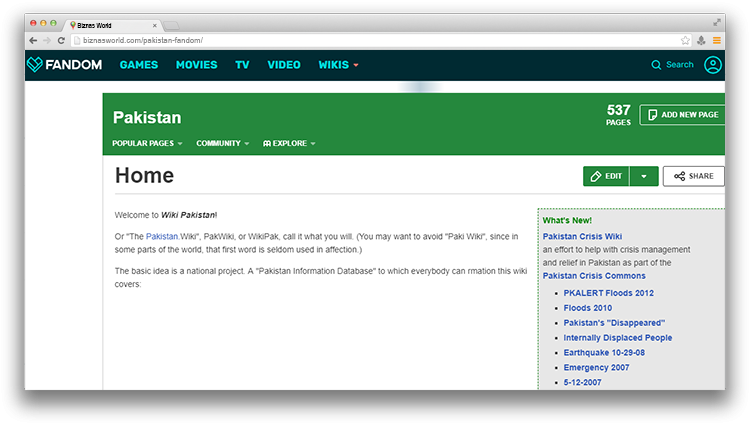
Task: Open the Wikis navigation dropdown
Action: 338,65
